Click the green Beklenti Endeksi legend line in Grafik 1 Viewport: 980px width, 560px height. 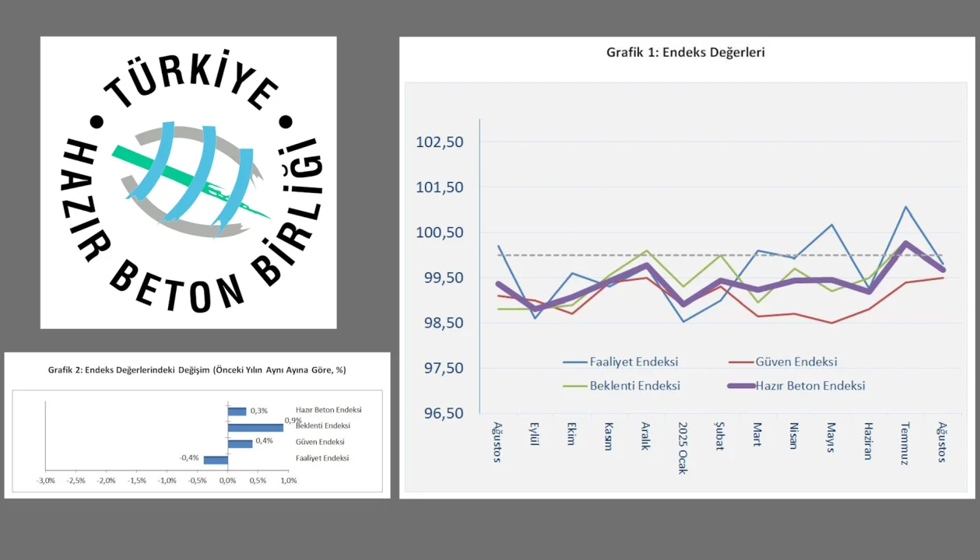574,386
